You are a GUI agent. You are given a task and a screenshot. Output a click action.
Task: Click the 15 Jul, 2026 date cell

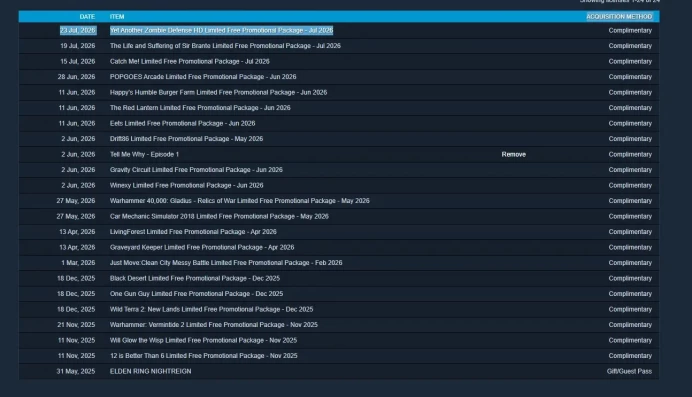[78, 61]
